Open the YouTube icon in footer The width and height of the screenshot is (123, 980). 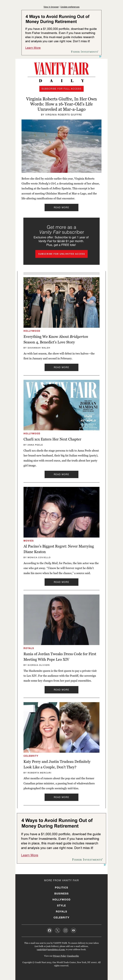tap(73, 930)
